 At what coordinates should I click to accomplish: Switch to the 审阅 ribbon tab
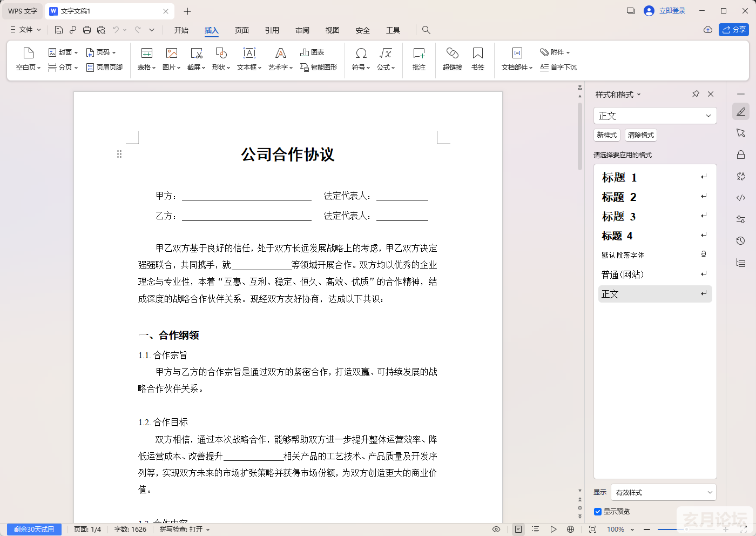(x=302, y=30)
